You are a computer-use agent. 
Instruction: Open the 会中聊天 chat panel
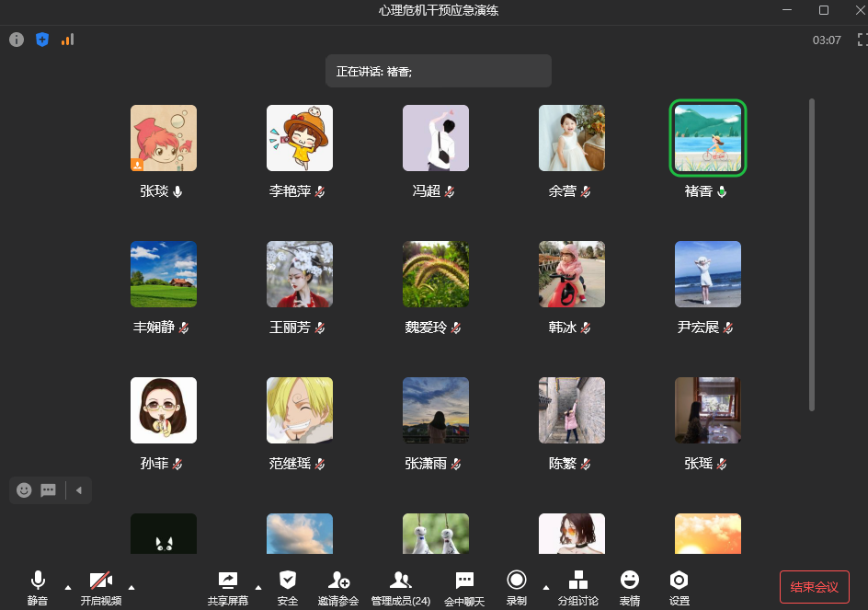point(465,586)
